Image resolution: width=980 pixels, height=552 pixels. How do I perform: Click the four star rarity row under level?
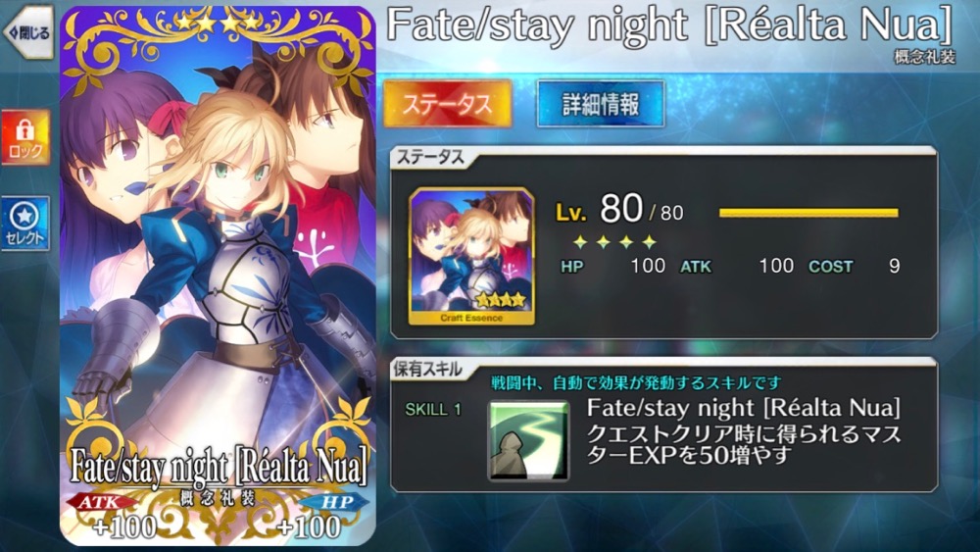[x=615, y=241]
